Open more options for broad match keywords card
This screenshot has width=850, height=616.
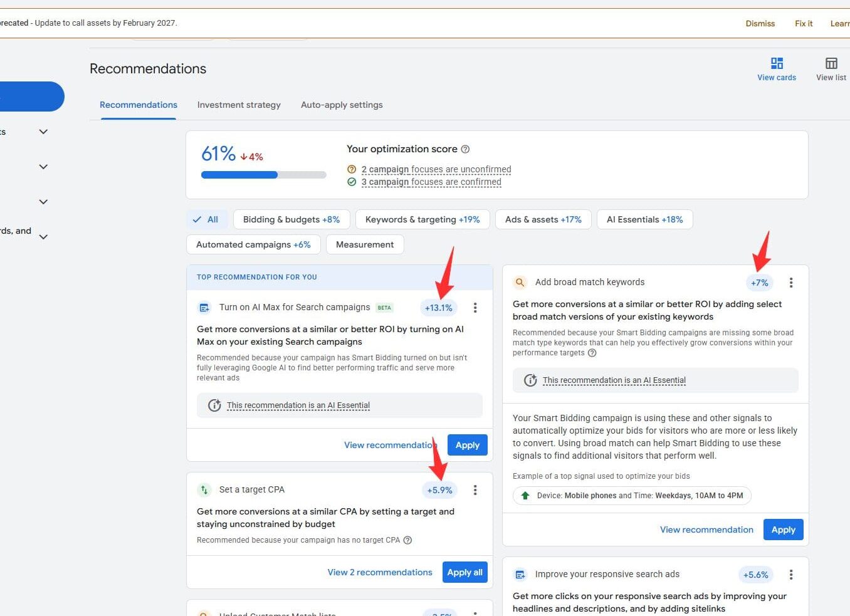point(791,283)
